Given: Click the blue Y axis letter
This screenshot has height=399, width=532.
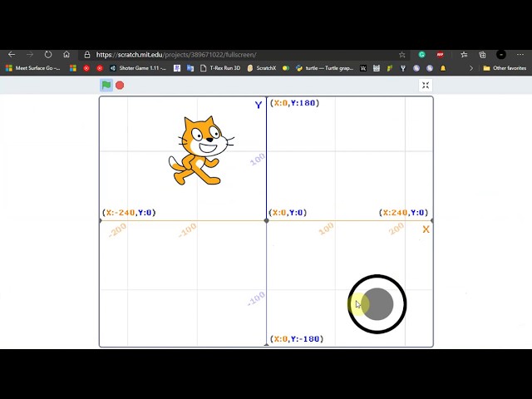Looking at the screenshot, I should (x=259, y=106).
